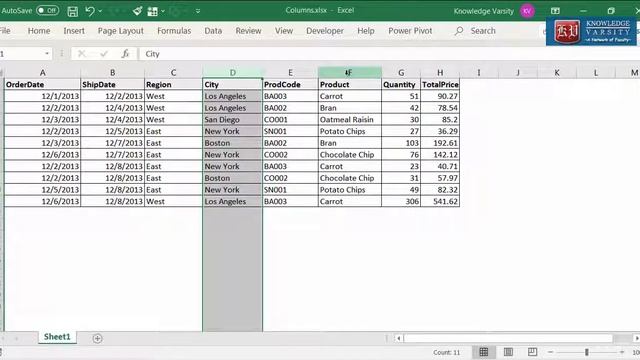
Task: Select column K header
Action: click(557, 73)
